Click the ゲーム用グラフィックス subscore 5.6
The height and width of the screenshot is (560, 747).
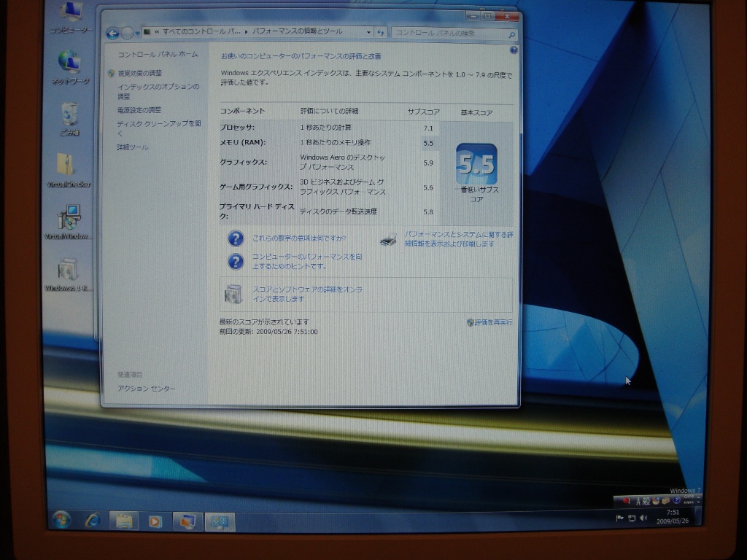click(x=428, y=187)
